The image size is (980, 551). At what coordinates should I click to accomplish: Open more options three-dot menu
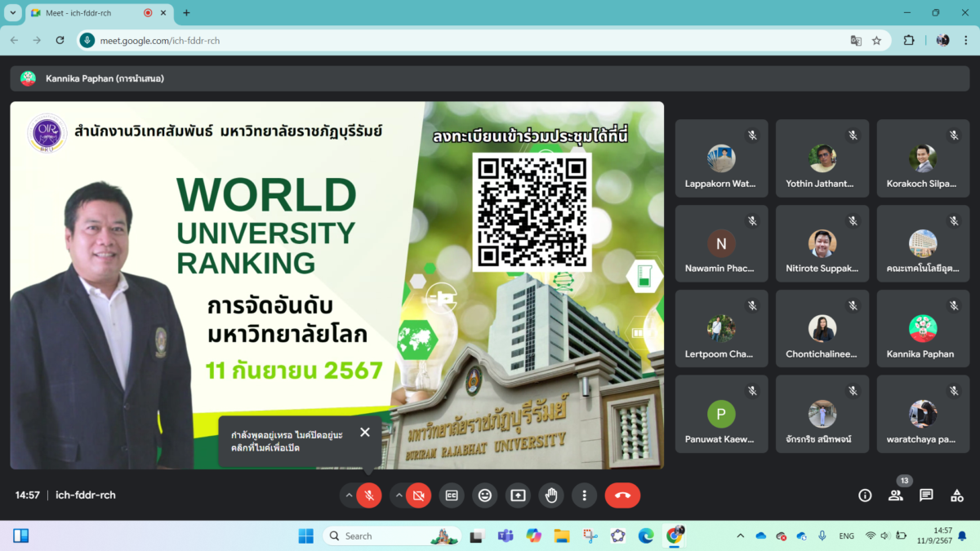click(x=584, y=495)
